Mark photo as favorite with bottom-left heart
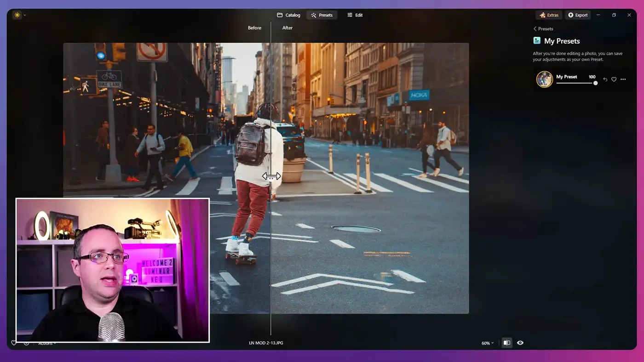 pyautogui.click(x=14, y=343)
